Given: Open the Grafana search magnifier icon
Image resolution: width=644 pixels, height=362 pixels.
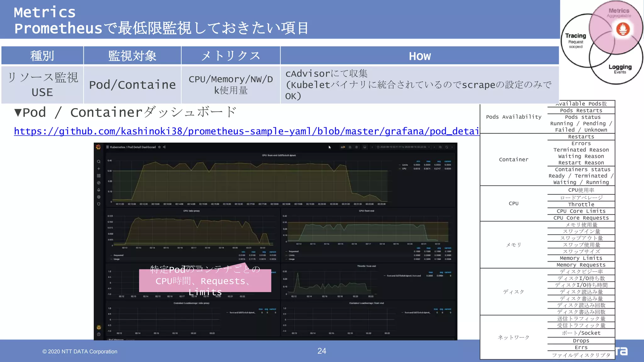Looking at the screenshot, I should [x=99, y=162].
